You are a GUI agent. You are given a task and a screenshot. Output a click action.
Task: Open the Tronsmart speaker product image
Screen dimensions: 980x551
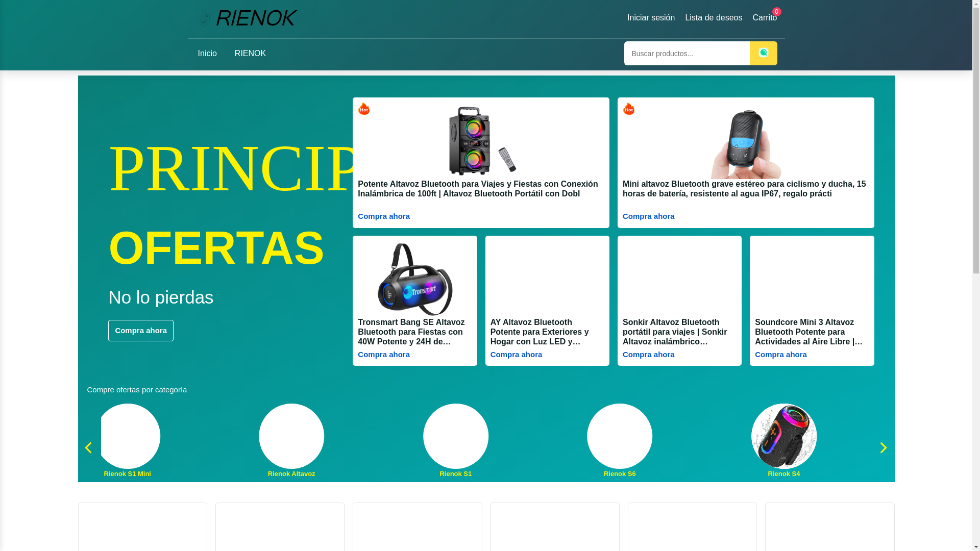pyautogui.click(x=415, y=279)
